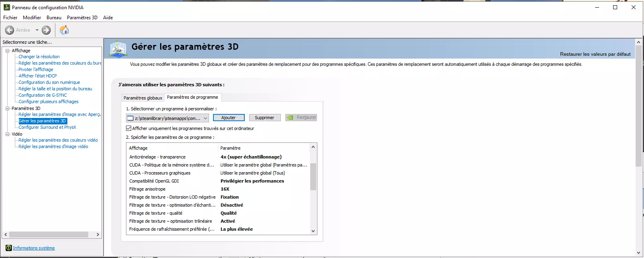Open Régler les paramètres d'image avec Aperçu

60,114
